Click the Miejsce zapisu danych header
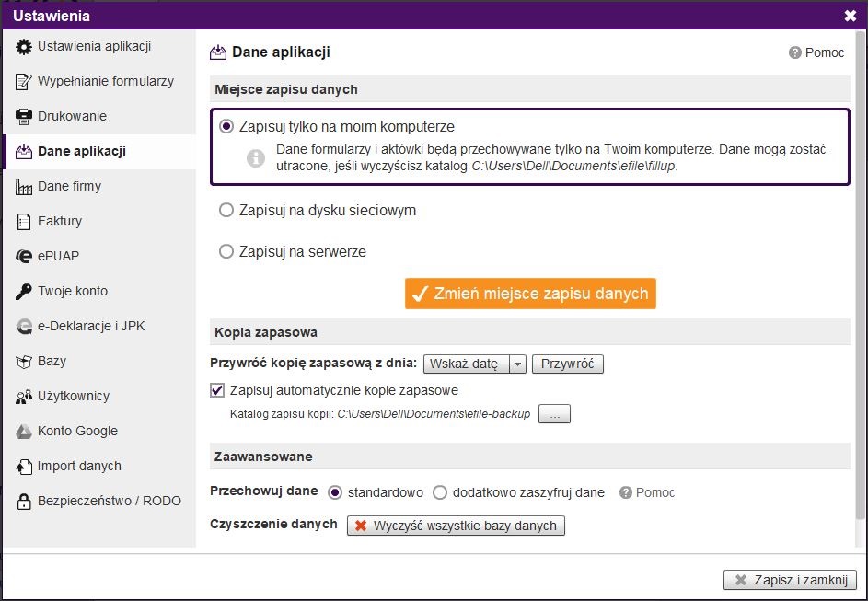 tap(530, 89)
